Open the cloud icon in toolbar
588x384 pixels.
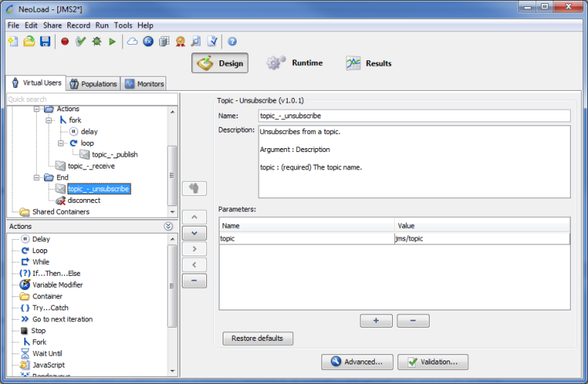click(x=132, y=42)
